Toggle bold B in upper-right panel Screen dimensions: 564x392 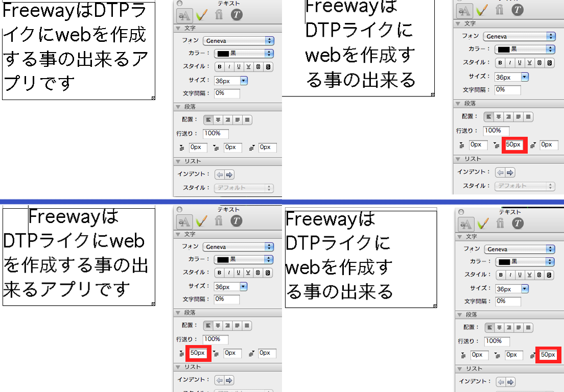coord(500,63)
